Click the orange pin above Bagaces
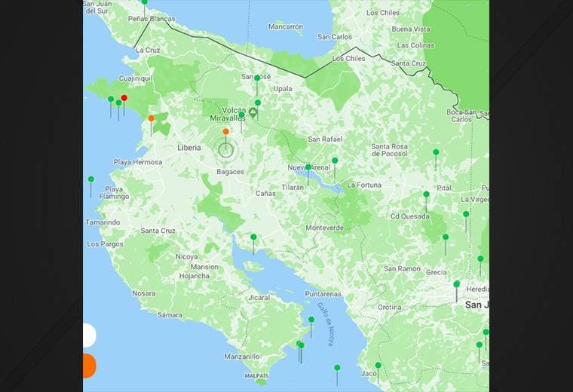Screen dimensions: 573x392 [225, 132]
